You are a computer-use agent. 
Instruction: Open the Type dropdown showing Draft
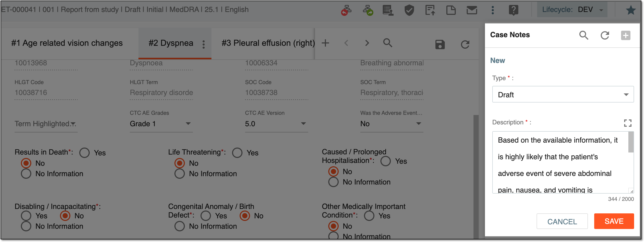[x=563, y=94]
